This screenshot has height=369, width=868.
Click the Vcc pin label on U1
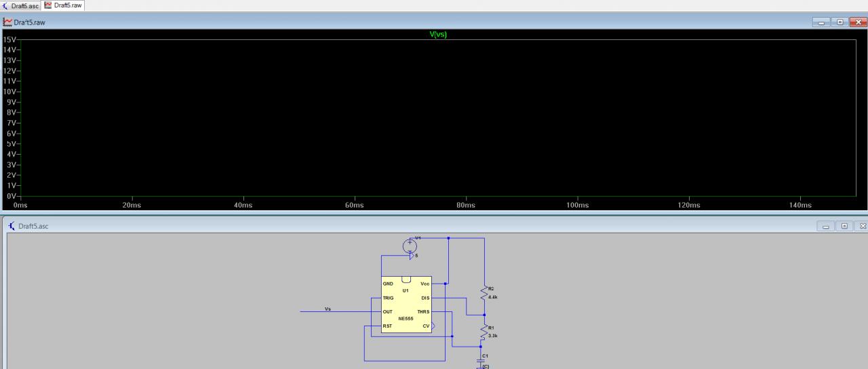(425, 284)
